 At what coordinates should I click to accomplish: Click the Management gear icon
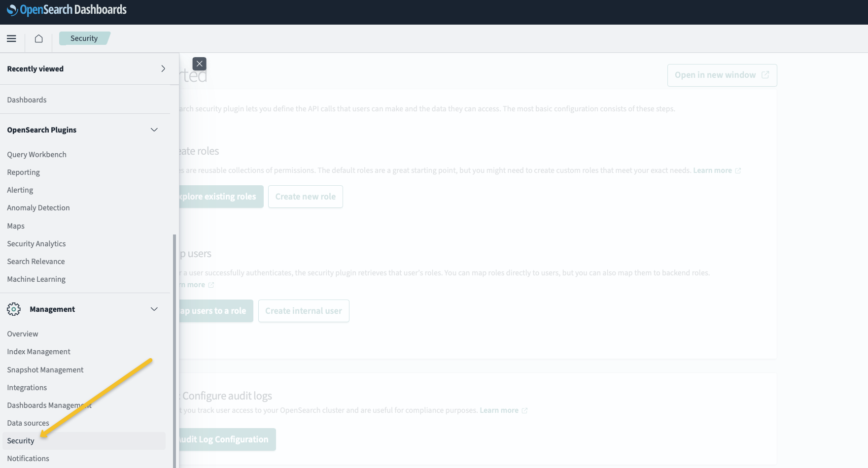click(x=14, y=309)
